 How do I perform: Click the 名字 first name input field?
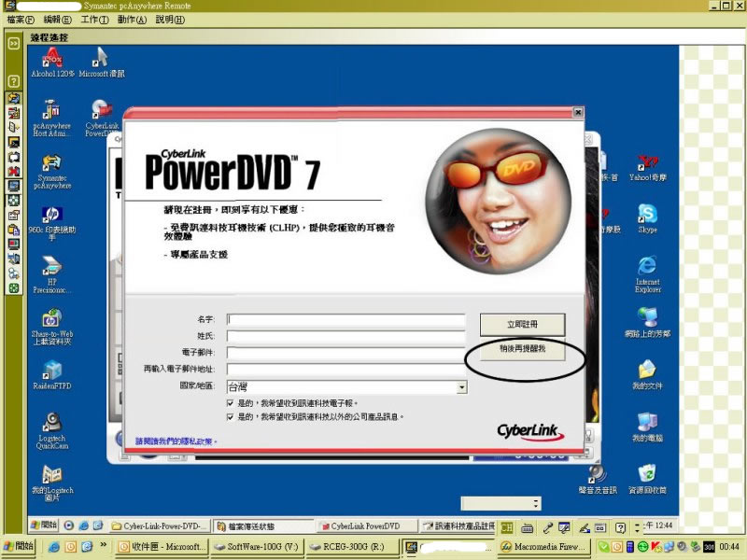click(345, 319)
